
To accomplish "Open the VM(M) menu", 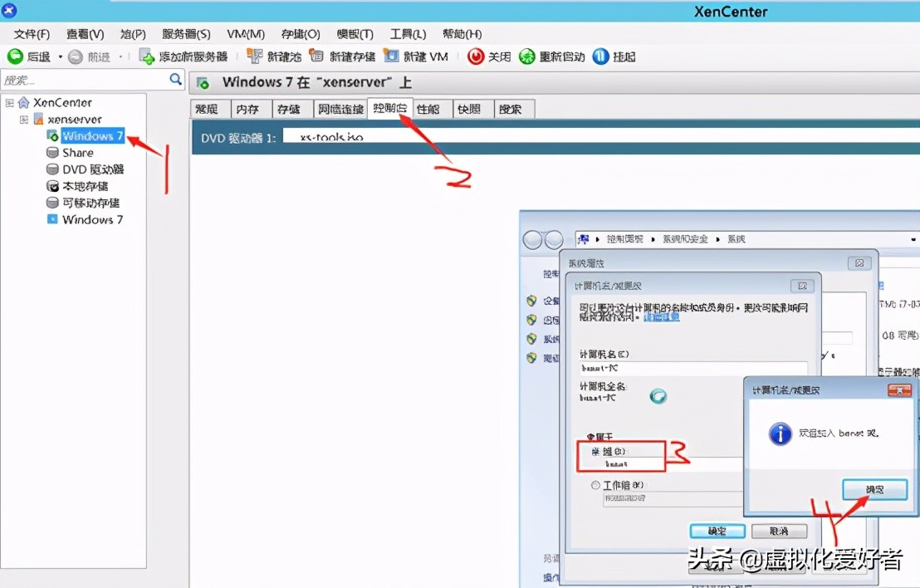I will pyautogui.click(x=246, y=34).
